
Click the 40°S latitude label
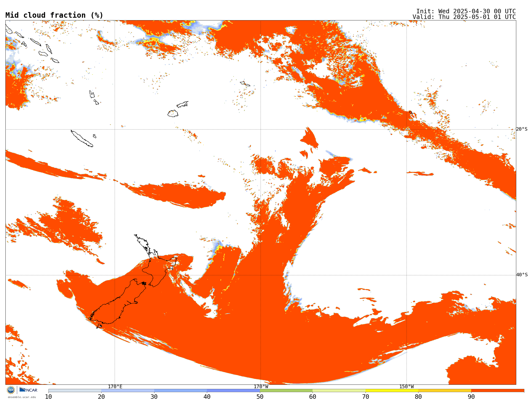[x=522, y=275]
